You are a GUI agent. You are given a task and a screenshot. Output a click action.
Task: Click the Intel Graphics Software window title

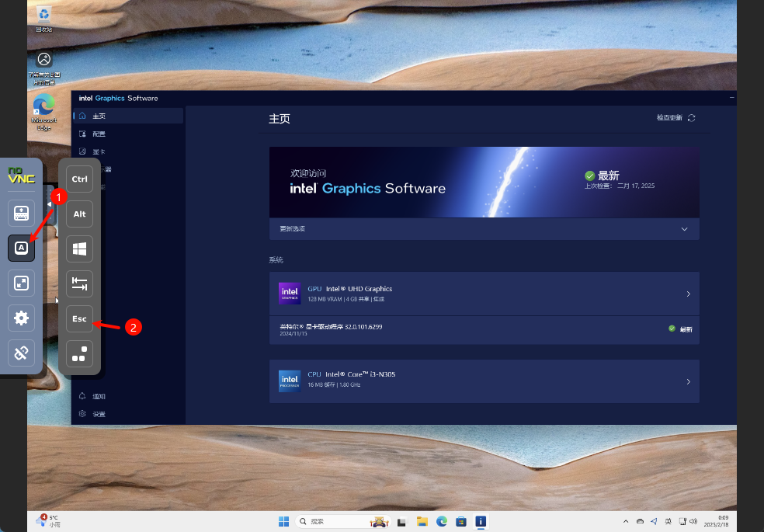118,98
